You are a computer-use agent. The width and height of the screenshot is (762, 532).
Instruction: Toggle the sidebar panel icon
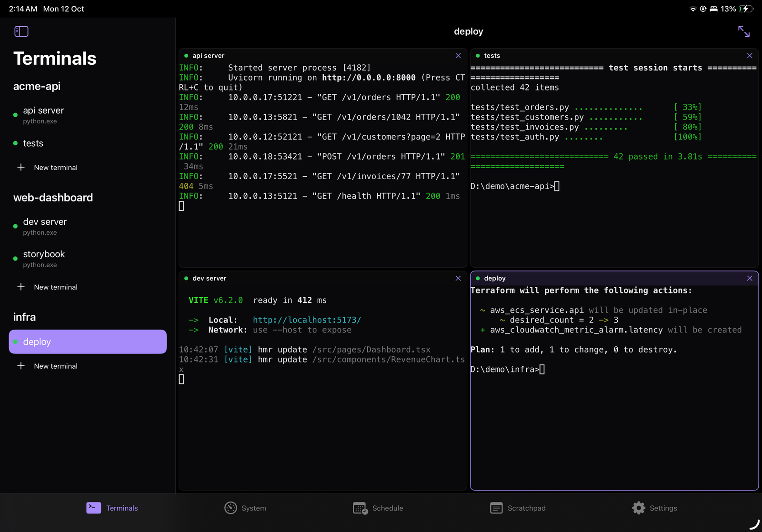tap(21, 31)
